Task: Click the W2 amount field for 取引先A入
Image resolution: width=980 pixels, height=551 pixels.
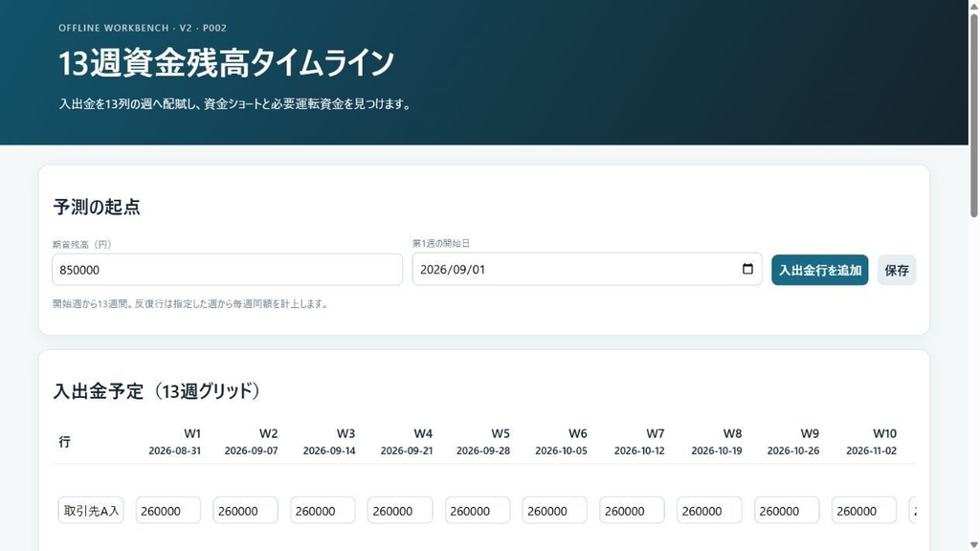Action: point(246,511)
